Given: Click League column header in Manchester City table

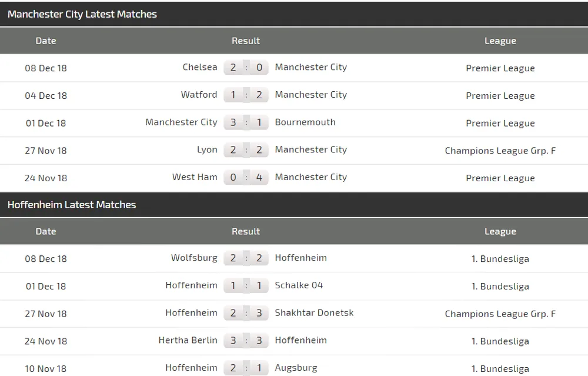Looking at the screenshot, I should coord(500,41).
